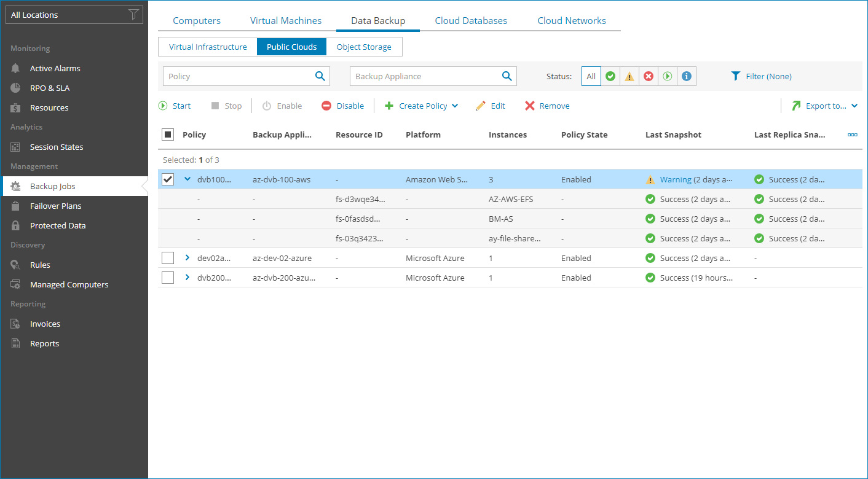Open the Object Storage sub-tab
The height and width of the screenshot is (479, 868).
click(364, 47)
